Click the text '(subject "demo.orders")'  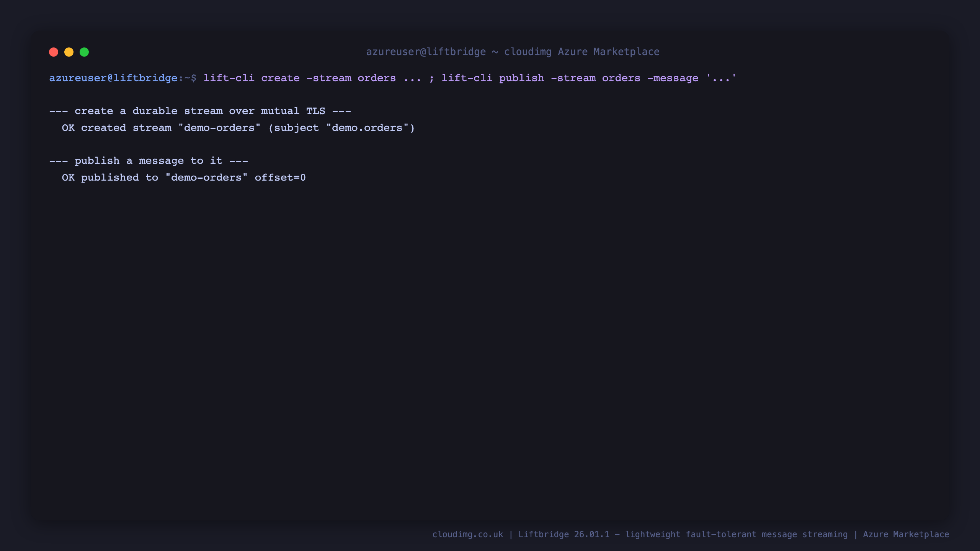(341, 128)
